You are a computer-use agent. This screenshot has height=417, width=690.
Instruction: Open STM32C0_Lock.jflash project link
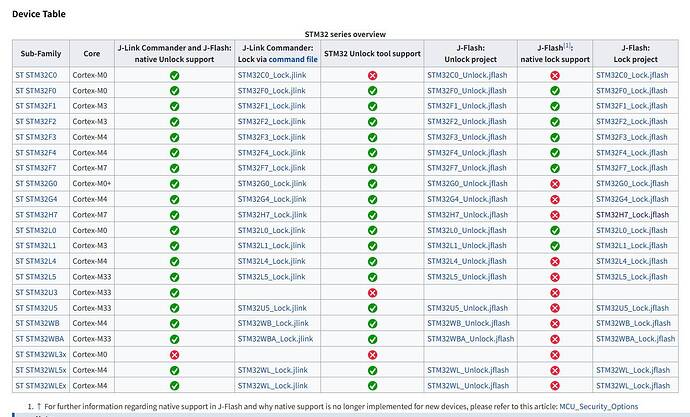coord(632,75)
